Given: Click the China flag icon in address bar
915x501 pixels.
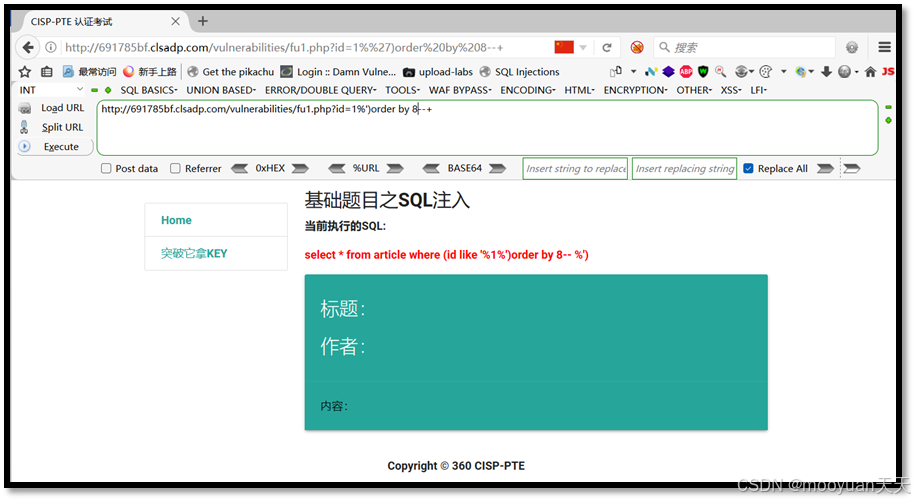Looking at the screenshot, I should pos(564,47).
